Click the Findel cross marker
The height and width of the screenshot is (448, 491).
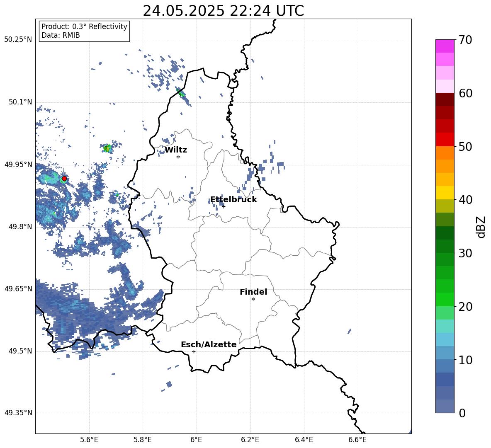click(x=253, y=299)
